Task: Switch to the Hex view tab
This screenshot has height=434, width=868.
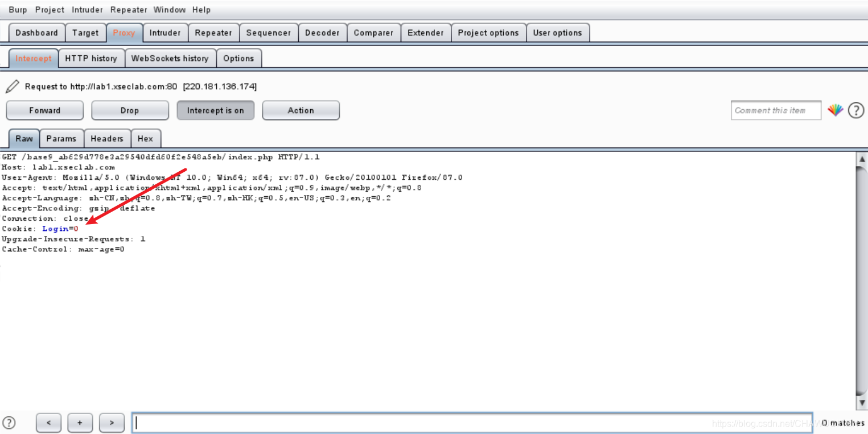Action: coord(146,138)
